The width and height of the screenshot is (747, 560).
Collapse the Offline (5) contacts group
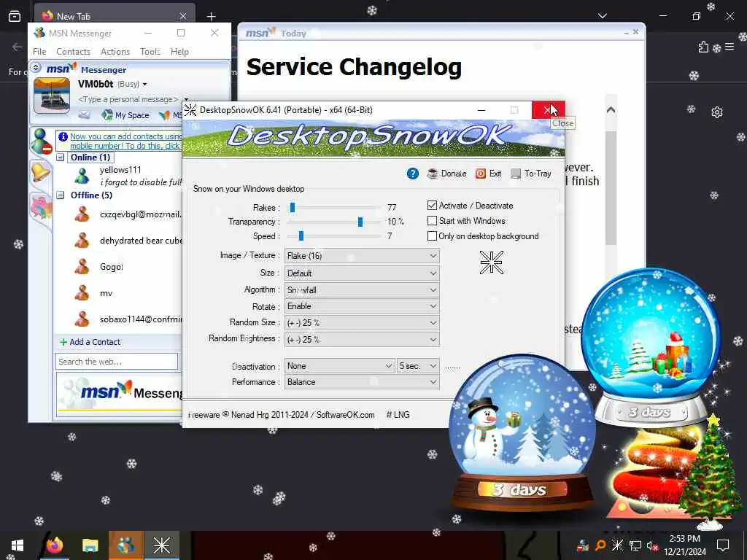[x=61, y=195]
